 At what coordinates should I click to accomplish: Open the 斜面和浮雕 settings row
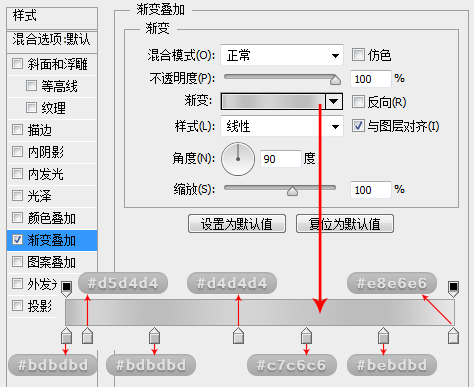tap(52, 64)
